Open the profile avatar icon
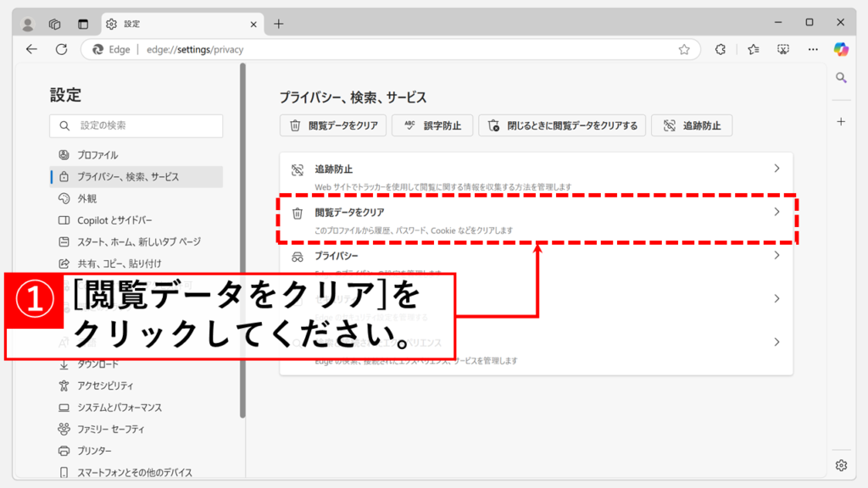868x488 pixels. tap(27, 24)
